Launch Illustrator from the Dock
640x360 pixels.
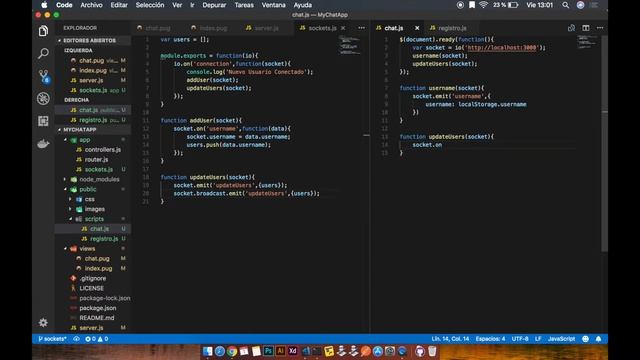(280, 351)
